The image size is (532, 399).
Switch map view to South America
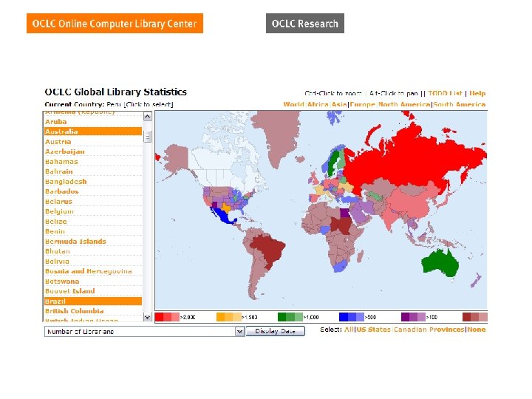[x=460, y=104]
